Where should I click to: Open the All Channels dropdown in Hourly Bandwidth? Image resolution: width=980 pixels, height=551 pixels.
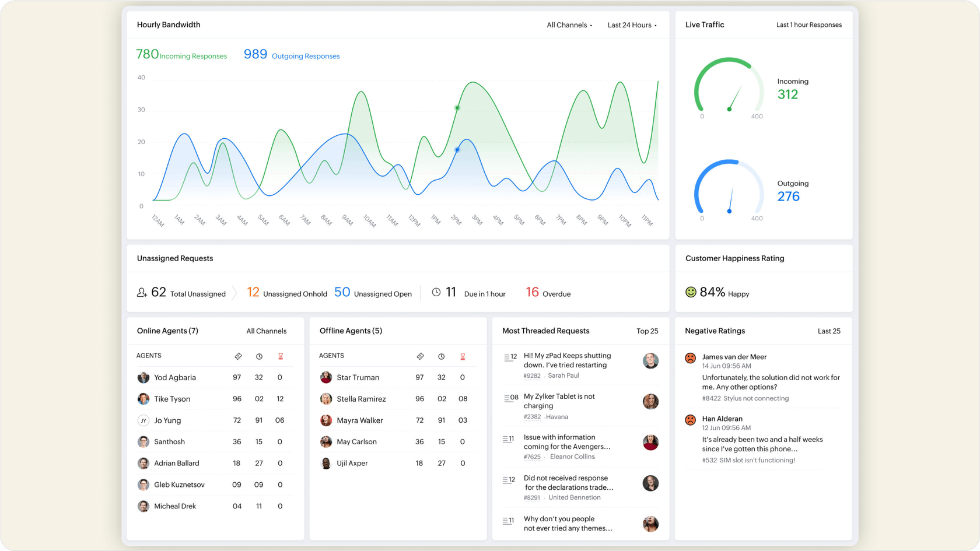click(x=569, y=25)
